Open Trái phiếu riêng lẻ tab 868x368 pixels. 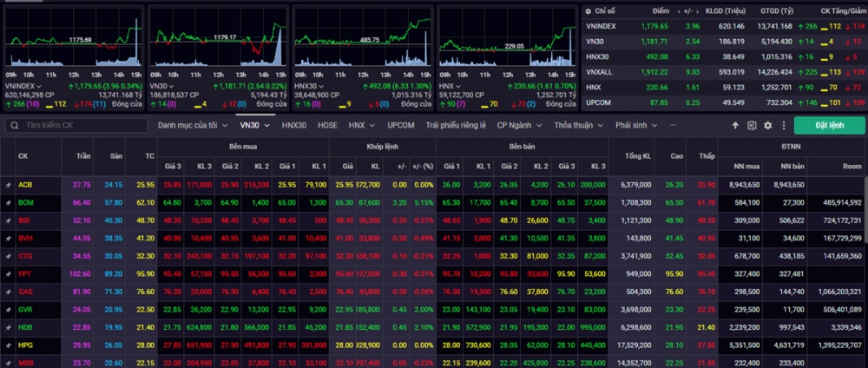coord(456,126)
